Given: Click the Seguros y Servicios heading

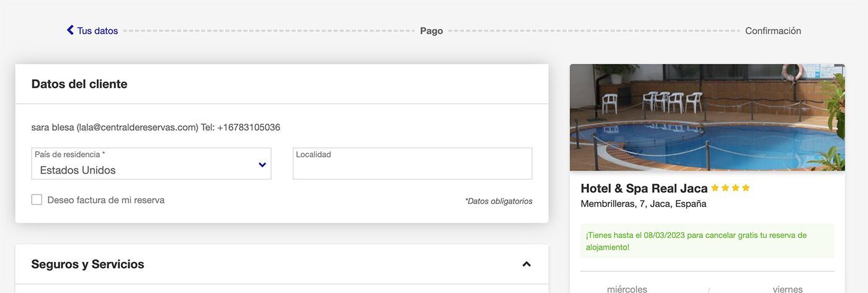Looking at the screenshot, I should 87,265.
